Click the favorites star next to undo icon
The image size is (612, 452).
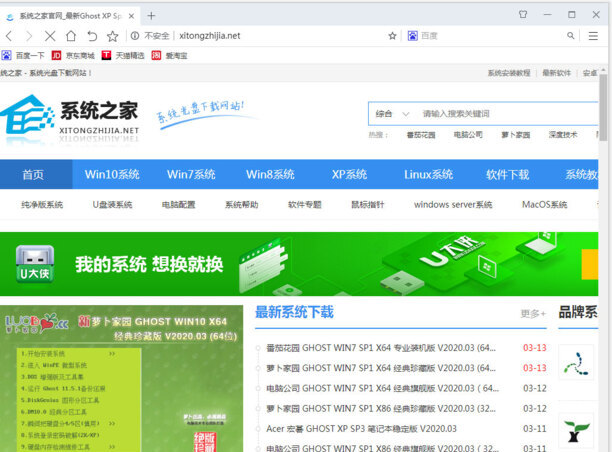[112, 36]
